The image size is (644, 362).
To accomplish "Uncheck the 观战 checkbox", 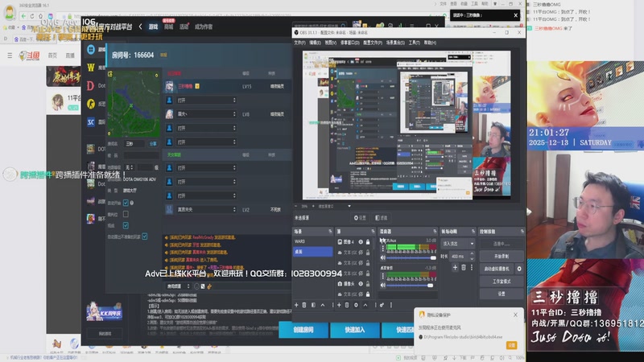I will tap(126, 225).
